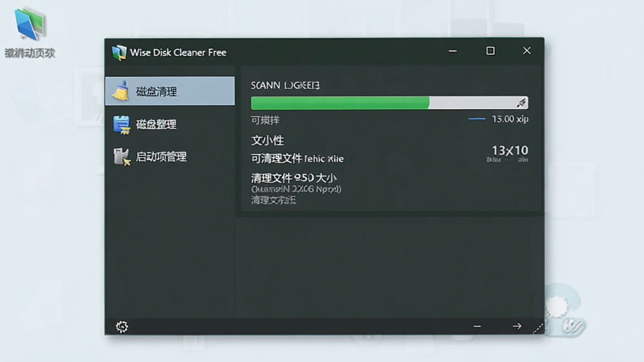The image size is (644, 362).
Task: Click the window resize grip in the corner
Action: pyautogui.click(x=538, y=329)
